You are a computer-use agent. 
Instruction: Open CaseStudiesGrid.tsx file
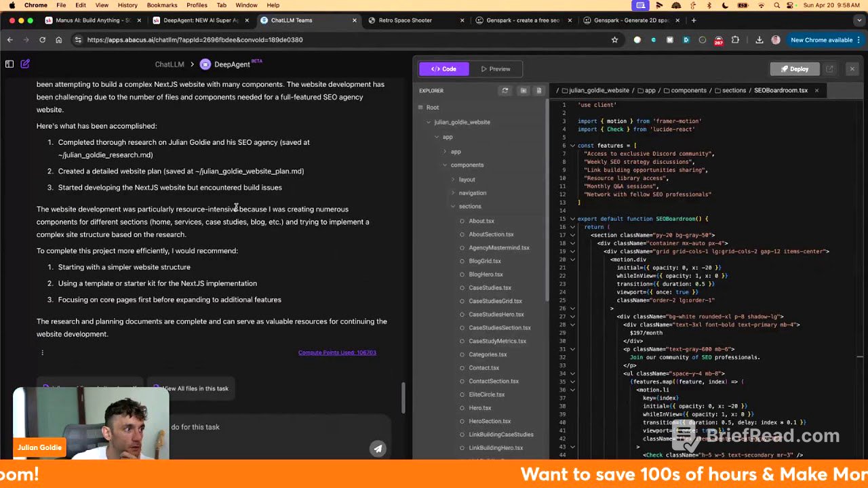click(495, 301)
